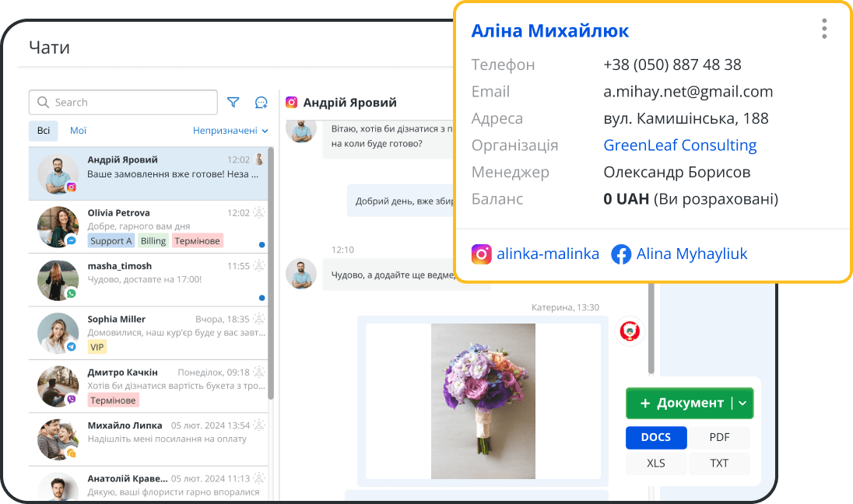The image size is (853, 504).
Task: Click the Facebook icon beside Alina Myhayliuk
Action: click(621, 254)
